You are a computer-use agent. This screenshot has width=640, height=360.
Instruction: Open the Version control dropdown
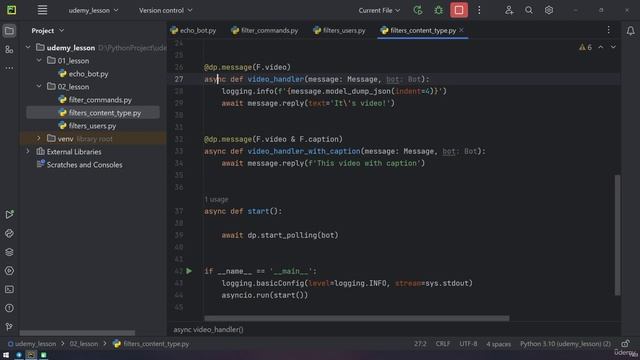point(165,10)
